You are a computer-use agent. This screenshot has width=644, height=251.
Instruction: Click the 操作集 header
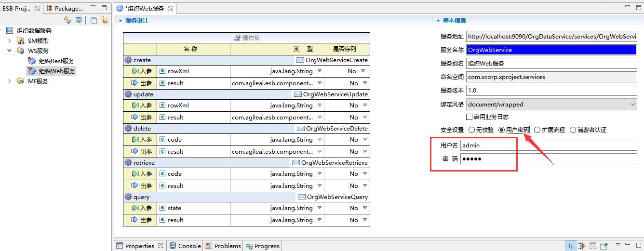[246, 38]
